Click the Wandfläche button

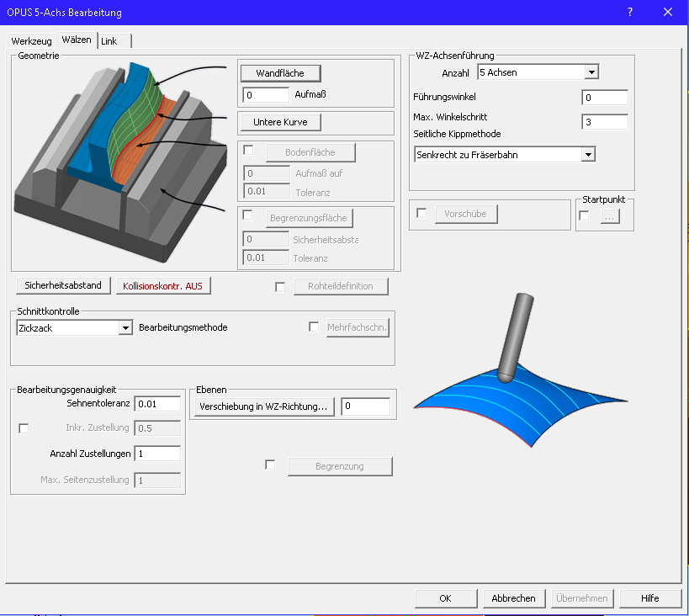[x=280, y=73]
